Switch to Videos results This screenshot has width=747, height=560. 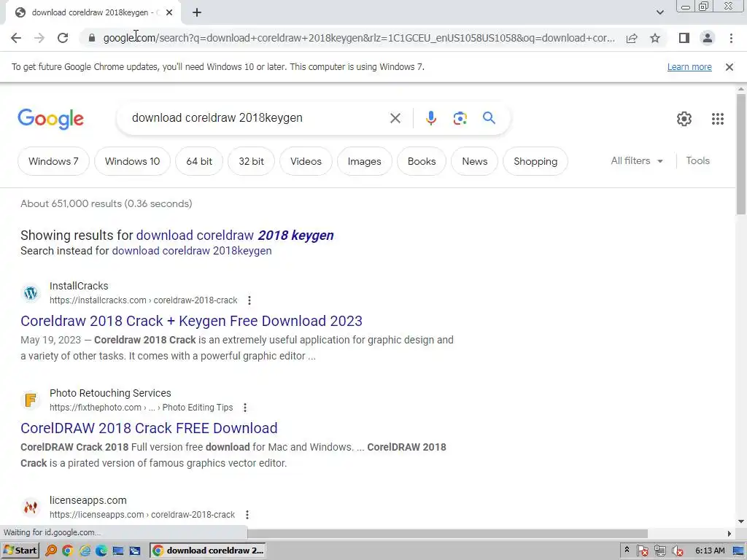coord(306,161)
